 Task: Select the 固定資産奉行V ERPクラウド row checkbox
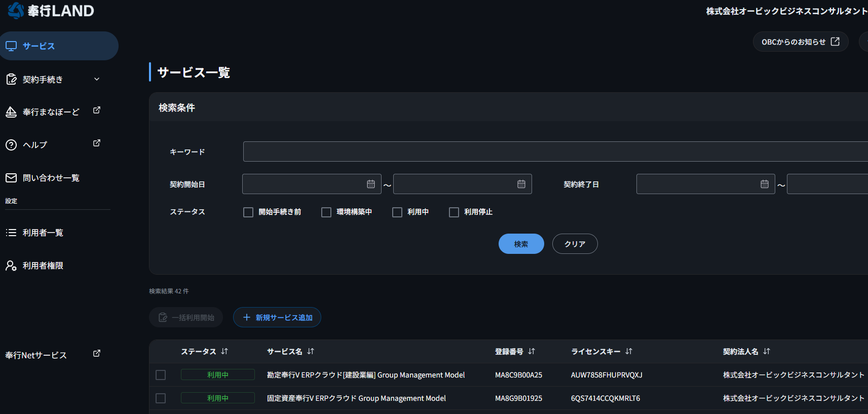point(161,398)
